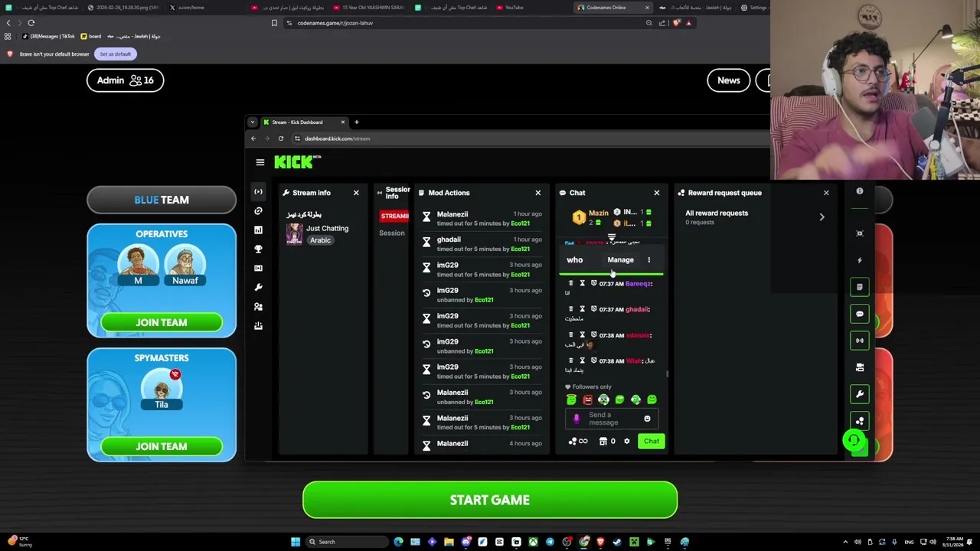Toggle the Reward request queue panel icon
The height and width of the screenshot is (551, 980).
coord(859,421)
